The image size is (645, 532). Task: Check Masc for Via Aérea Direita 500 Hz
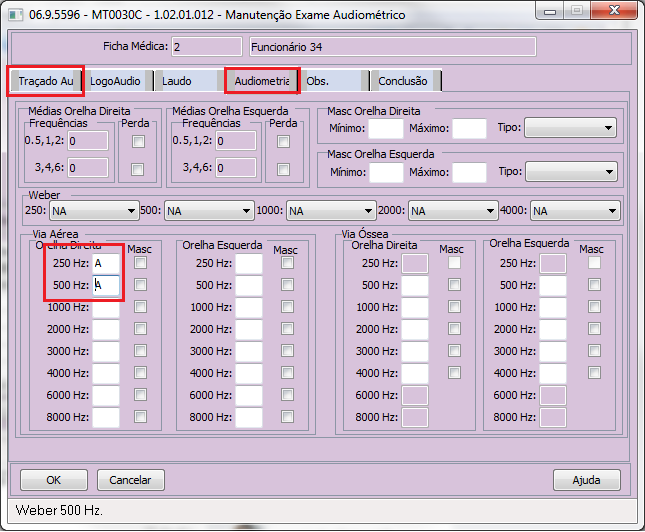[140, 285]
